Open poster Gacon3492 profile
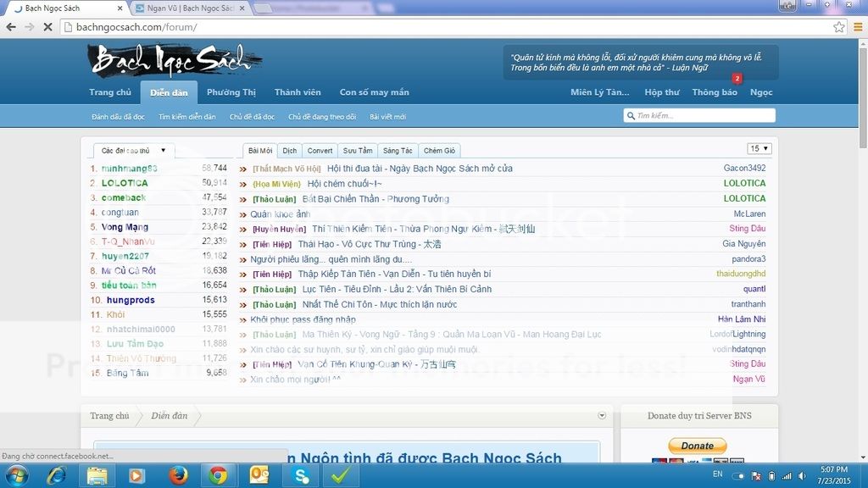Viewport: 868px width, 488px height. coord(744,168)
